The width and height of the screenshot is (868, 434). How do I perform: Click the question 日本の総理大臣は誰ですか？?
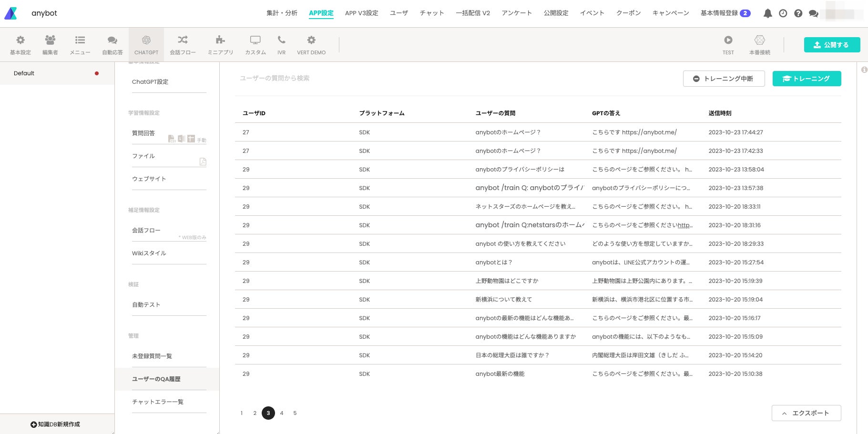coord(512,355)
